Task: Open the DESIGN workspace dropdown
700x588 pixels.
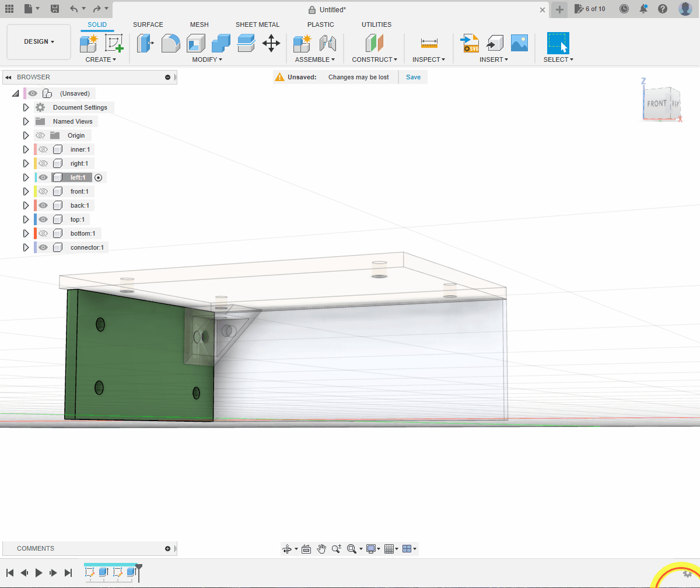Action: (39, 42)
